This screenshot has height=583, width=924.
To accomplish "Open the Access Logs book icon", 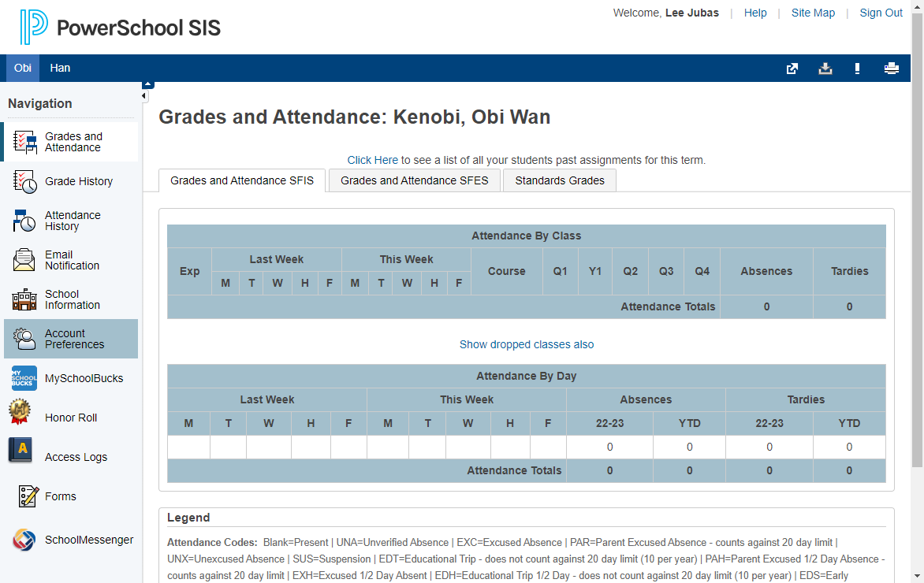I will (x=20, y=450).
